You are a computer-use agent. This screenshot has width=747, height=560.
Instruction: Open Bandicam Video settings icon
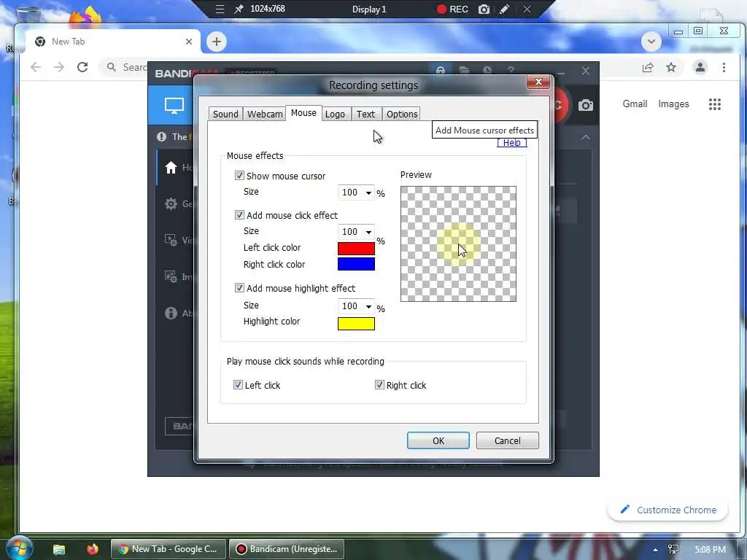click(171, 240)
